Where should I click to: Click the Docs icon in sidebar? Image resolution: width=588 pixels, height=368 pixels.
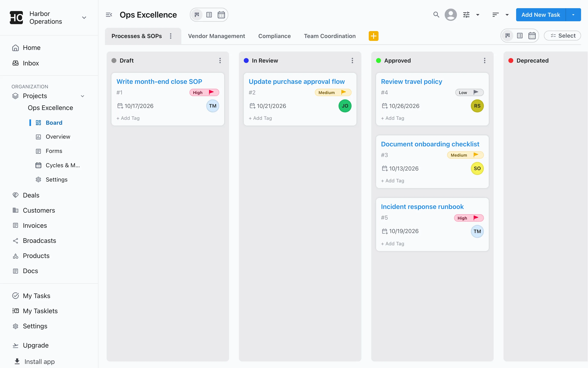tap(16, 271)
